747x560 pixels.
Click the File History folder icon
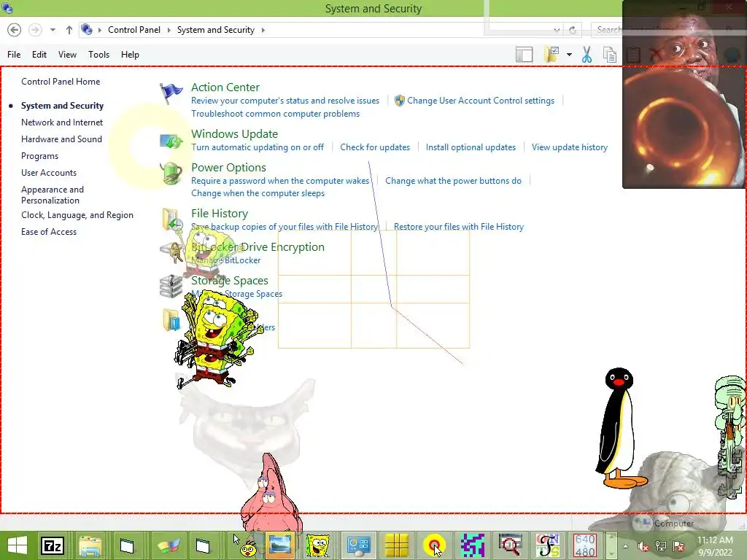171,219
